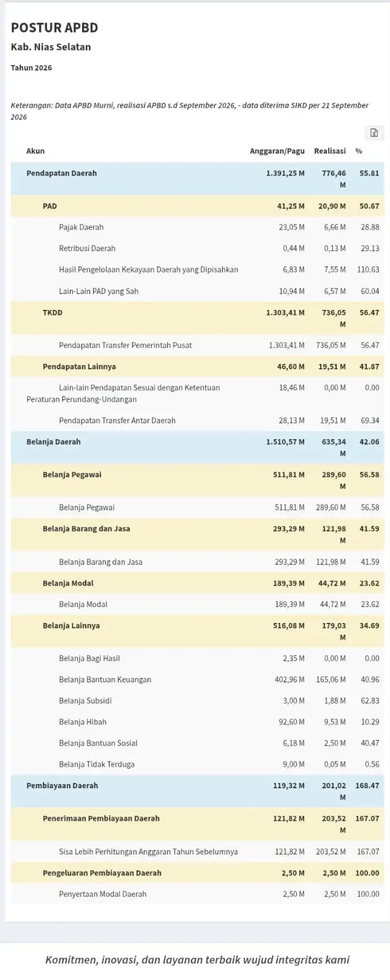This screenshot has width=390, height=980.
Task: Click the Pendapatan Daerah row label
Action: (61, 173)
